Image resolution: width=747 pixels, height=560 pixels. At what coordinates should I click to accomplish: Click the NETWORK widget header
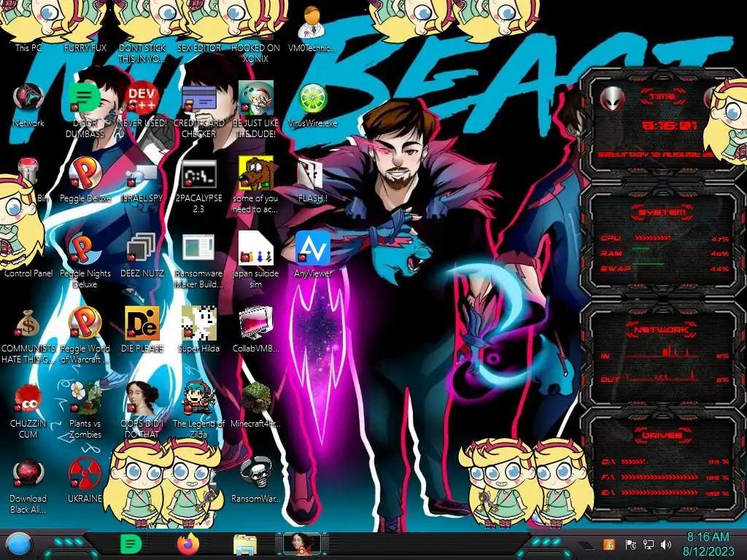[x=662, y=330]
